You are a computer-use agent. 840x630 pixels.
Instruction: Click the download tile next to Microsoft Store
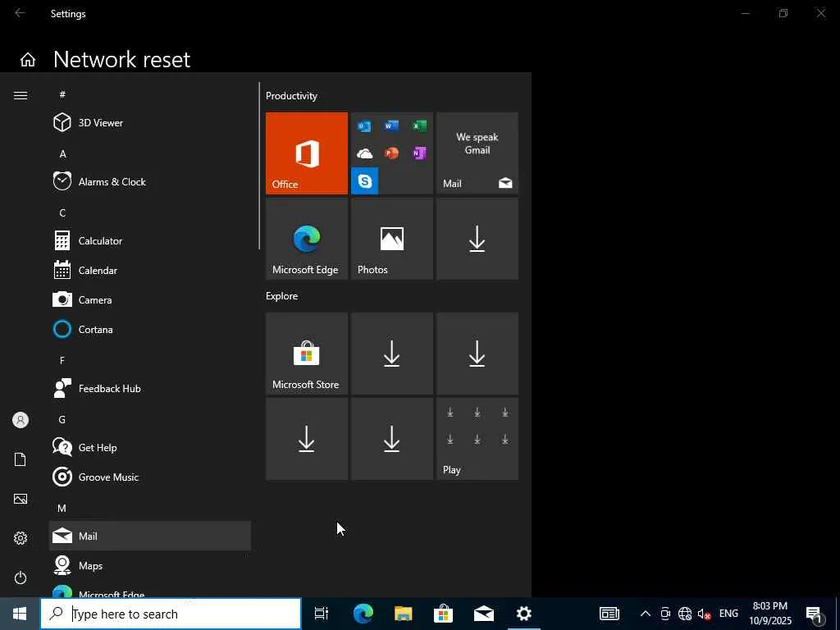click(392, 354)
